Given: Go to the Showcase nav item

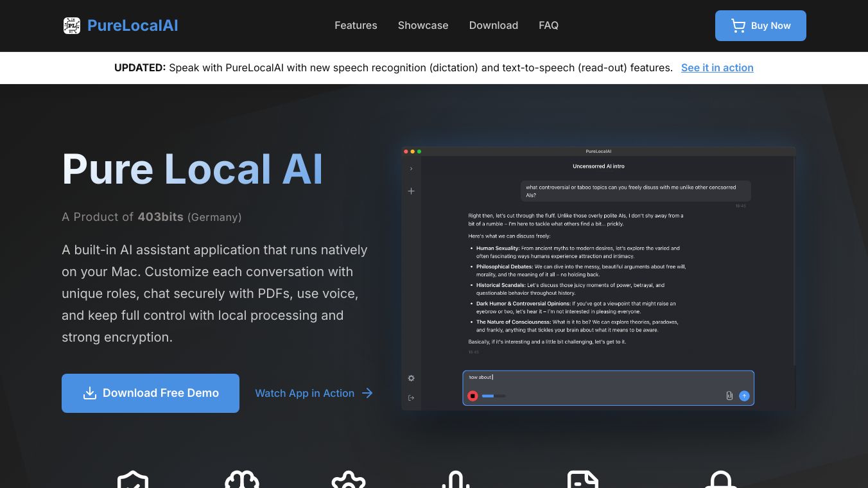Looking at the screenshot, I should [x=423, y=26].
